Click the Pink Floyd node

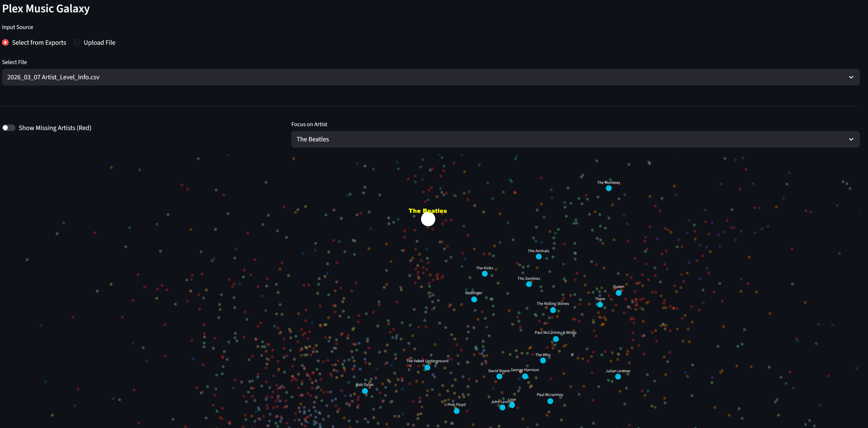click(x=456, y=411)
